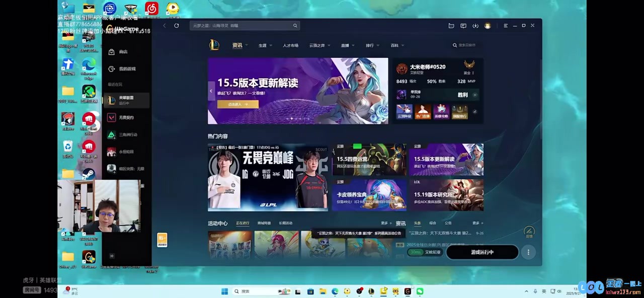Collapse the sidebar with the bottom arrow icon
The image size is (644, 298).
(x=112, y=256)
